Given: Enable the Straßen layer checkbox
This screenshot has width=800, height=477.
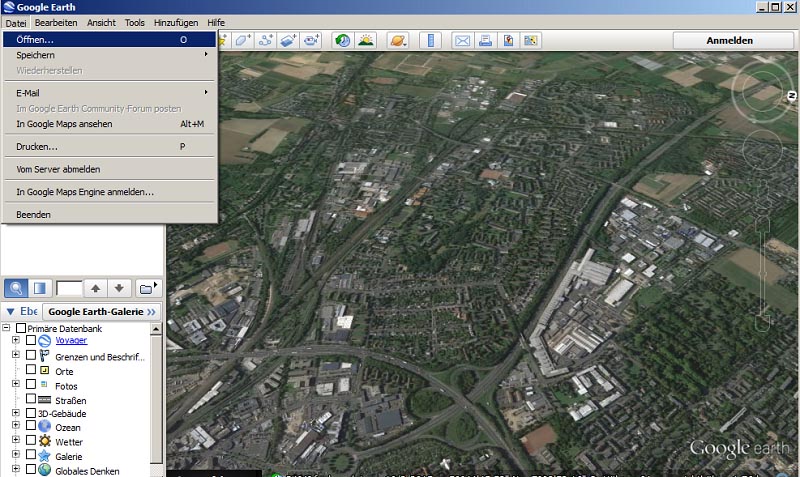Looking at the screenshot, I should [x=31, y=399].
